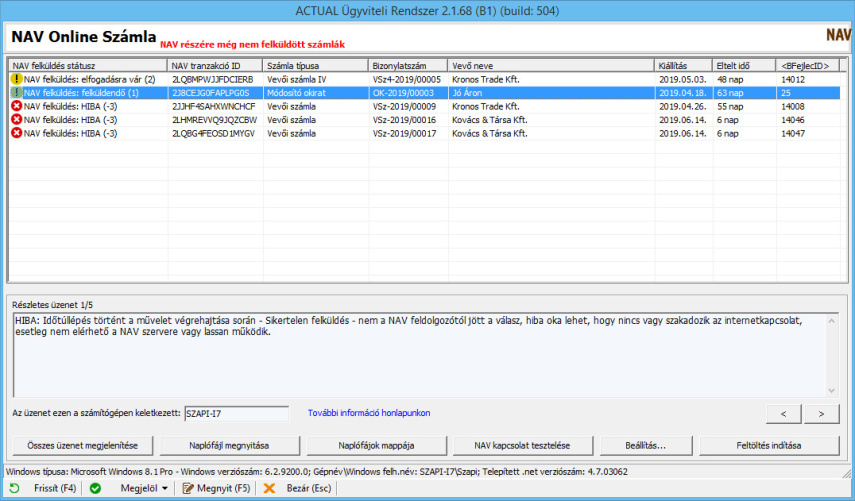Go to previous message with < button
This screenshot has height=501, width=855.
pyautogui.click(x=784, y=413)
